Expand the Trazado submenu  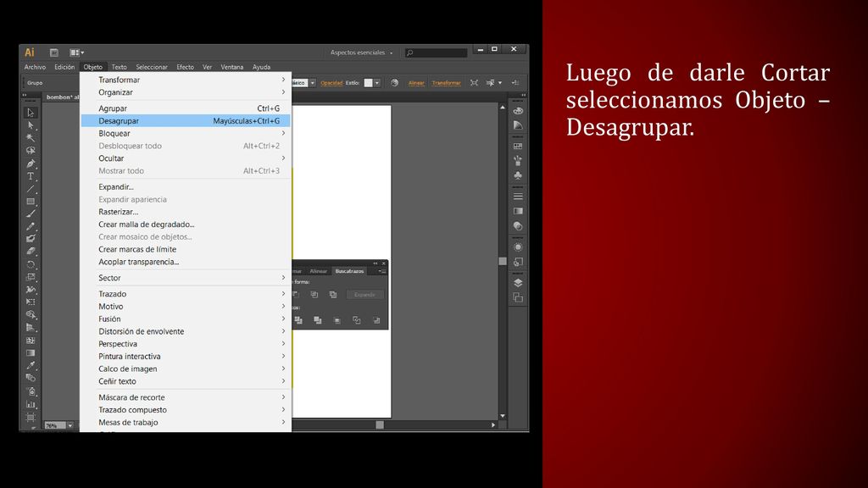tap(186, 294)
